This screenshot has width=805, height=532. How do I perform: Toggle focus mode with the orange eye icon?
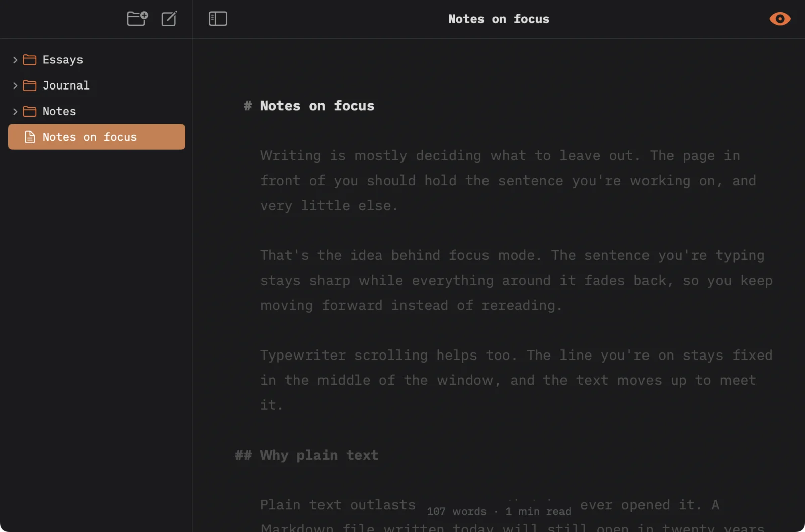pos(780,19)
